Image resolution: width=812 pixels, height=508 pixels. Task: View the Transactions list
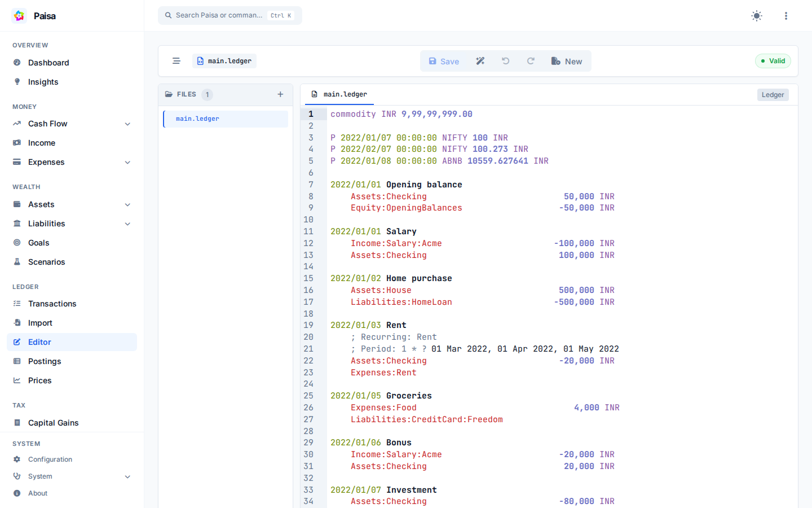[x=72, y=304]
